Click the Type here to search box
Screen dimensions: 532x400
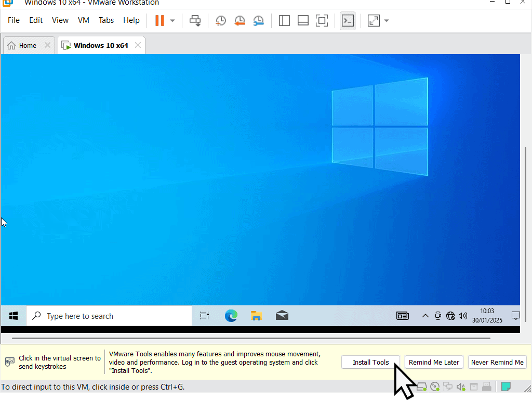109,316
